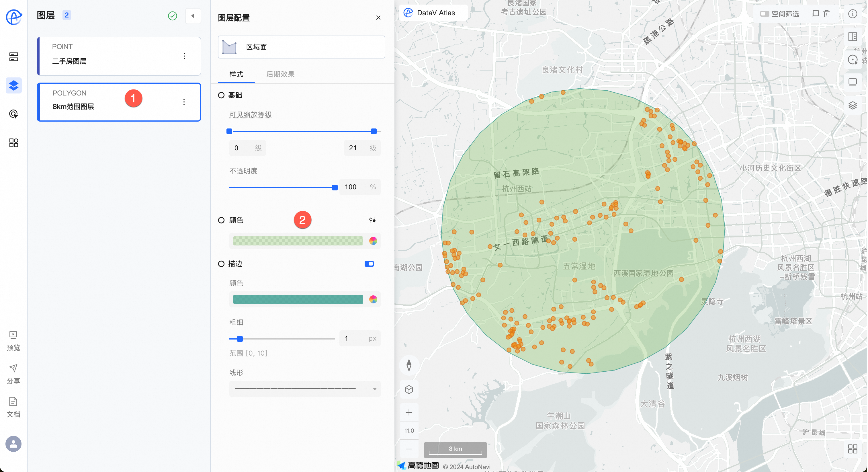The image size is (868, 472).
Task: Open the stroke color picker wheel
Action: 373,299
